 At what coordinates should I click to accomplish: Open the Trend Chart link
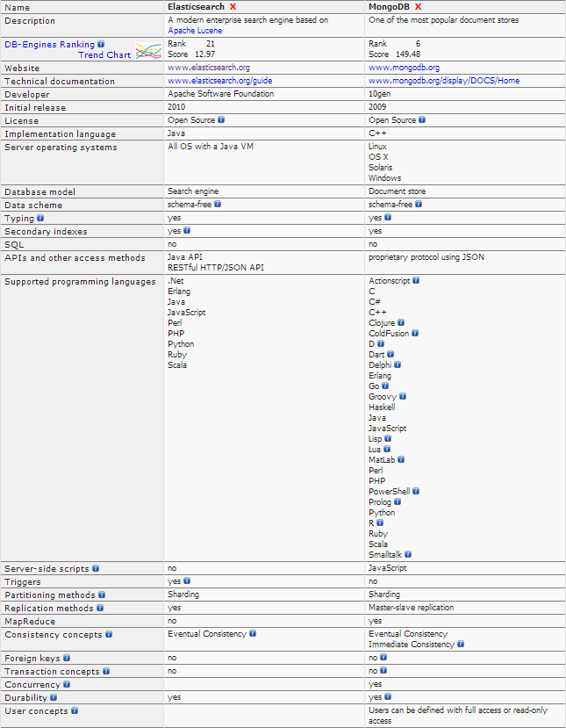point(104,54)
